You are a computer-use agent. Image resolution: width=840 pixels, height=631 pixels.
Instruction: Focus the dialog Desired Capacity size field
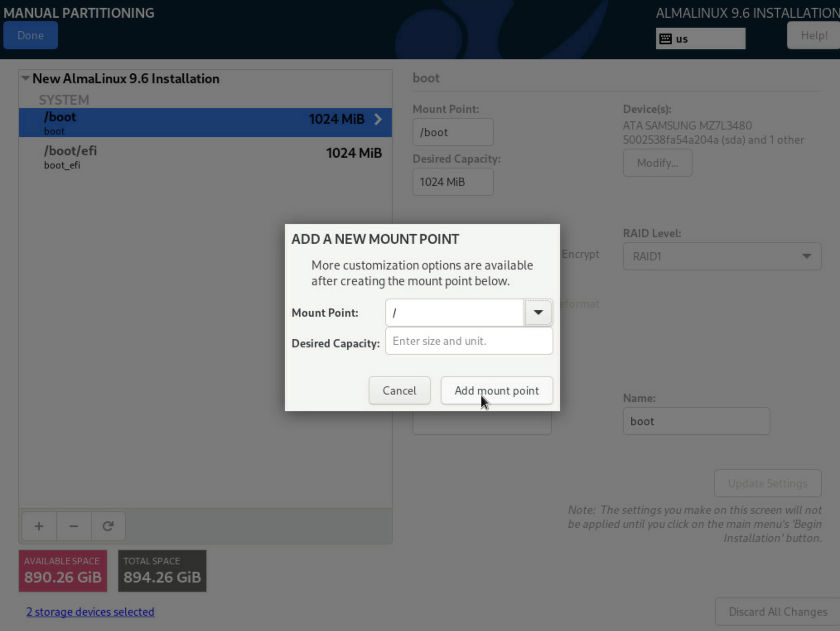[469, 341]
